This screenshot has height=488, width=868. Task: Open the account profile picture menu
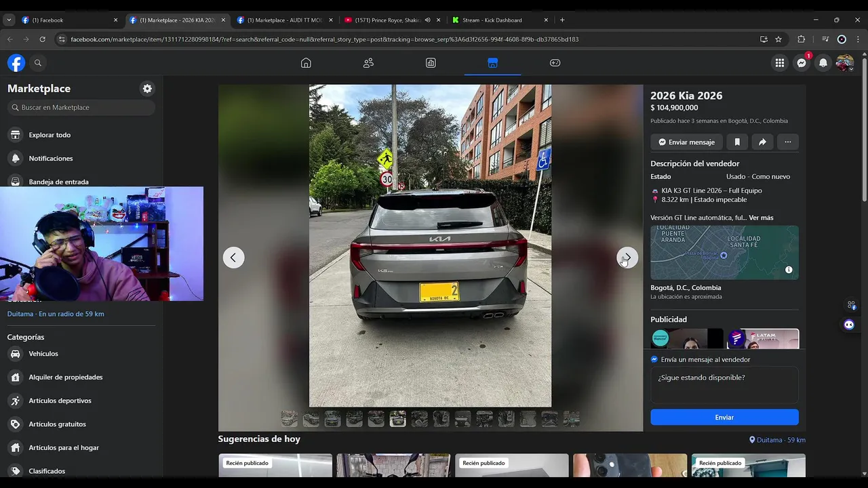click(845, 63)
